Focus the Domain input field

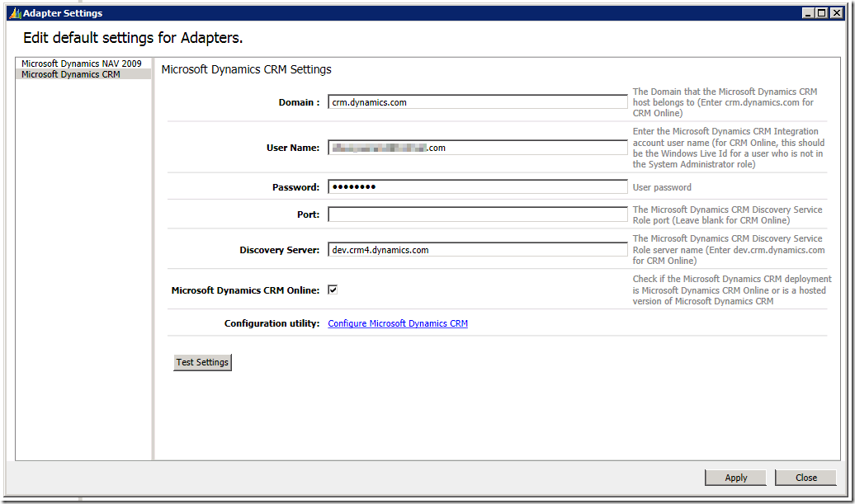478,102
